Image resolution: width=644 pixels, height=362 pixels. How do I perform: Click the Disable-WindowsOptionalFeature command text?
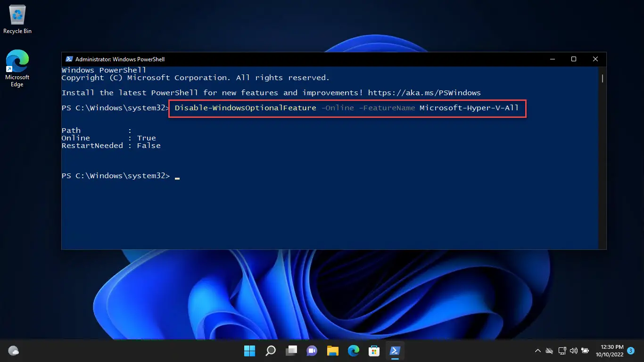[x=246, y=108]
